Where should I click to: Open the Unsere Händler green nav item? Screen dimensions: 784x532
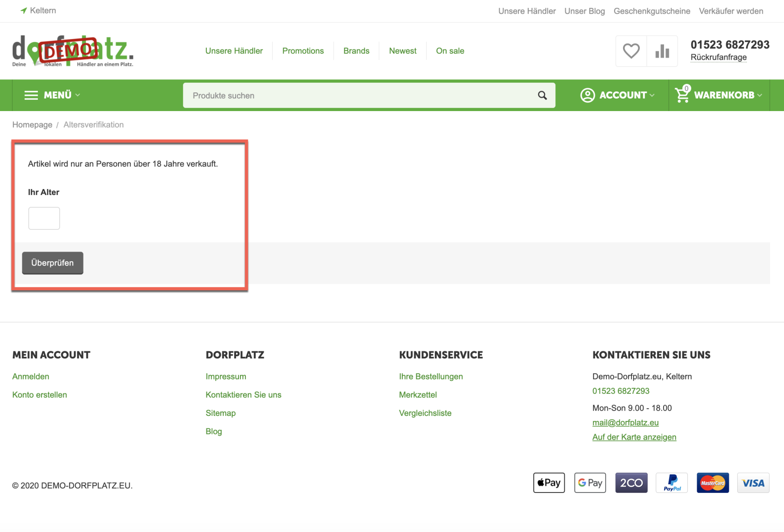click(x=234, y=51)
